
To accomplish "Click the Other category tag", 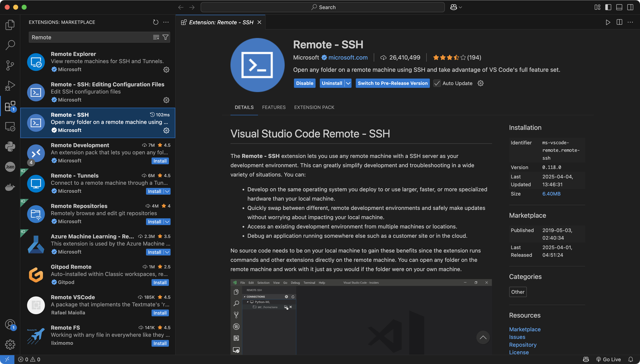I will click(518, 292).
